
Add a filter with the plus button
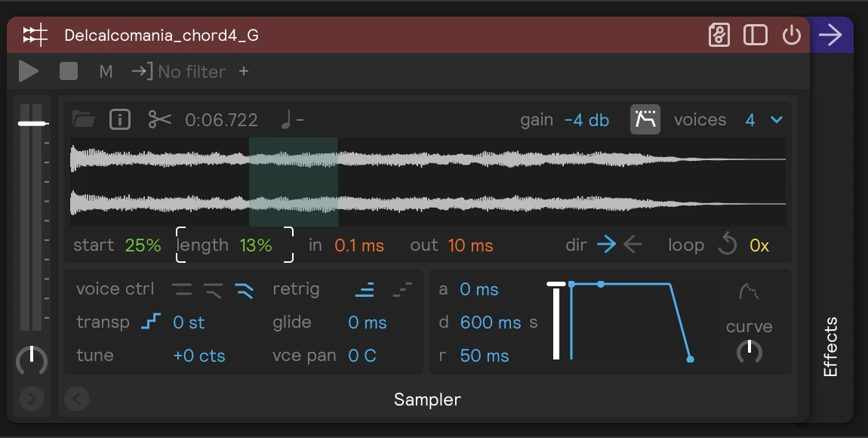(x=244, y=72)
